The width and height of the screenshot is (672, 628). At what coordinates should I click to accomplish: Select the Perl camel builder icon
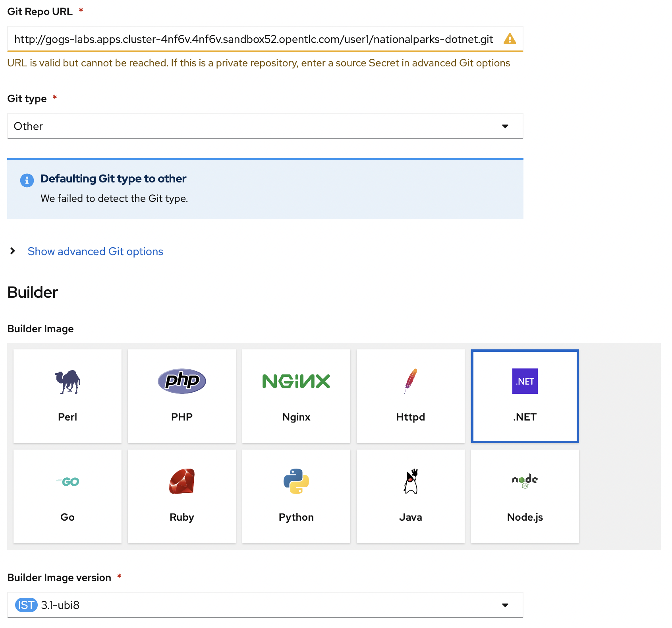coord(68,382)
